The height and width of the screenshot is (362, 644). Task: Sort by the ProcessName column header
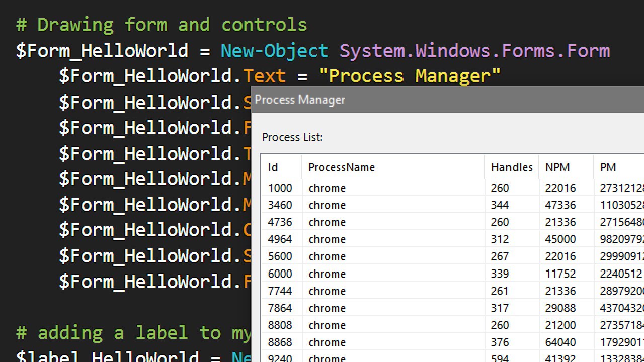pos(393,167)
